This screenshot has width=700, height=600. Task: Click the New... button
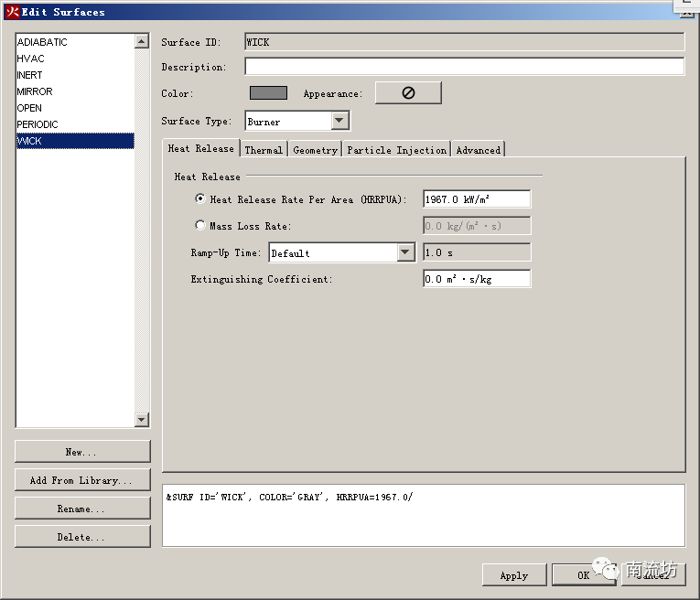tap(82, 452)
